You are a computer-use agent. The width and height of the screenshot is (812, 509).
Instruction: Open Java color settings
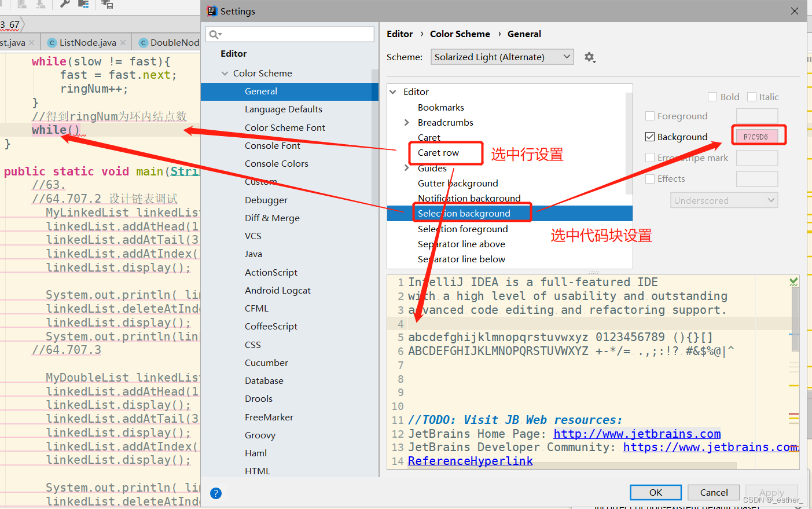coord(253,254)
